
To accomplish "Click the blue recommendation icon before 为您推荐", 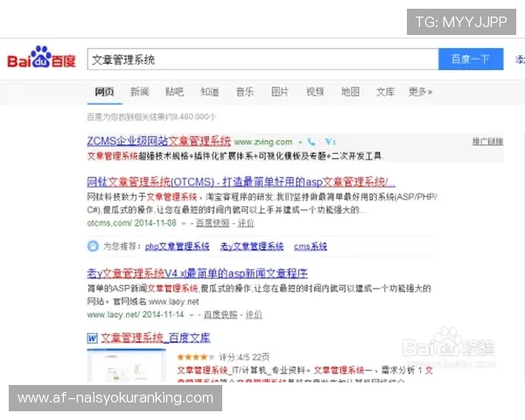I will point(93,246).
